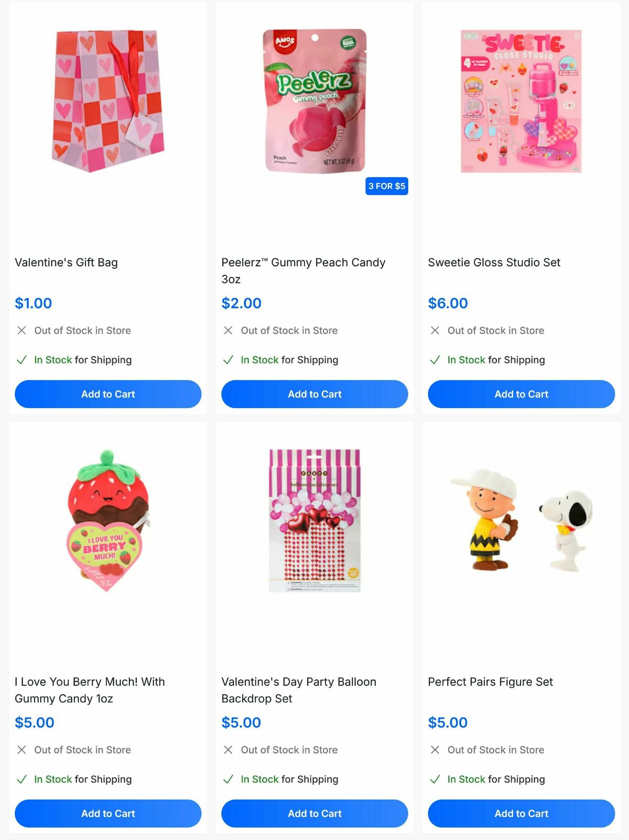Add Perfect Pairs Figure Set to cart

tap(521, 813)
